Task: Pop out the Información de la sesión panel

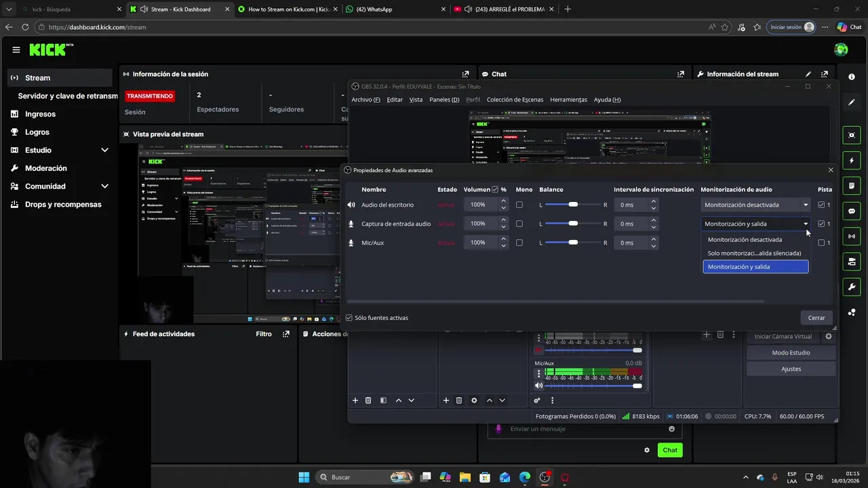Action: coord(465,74)
